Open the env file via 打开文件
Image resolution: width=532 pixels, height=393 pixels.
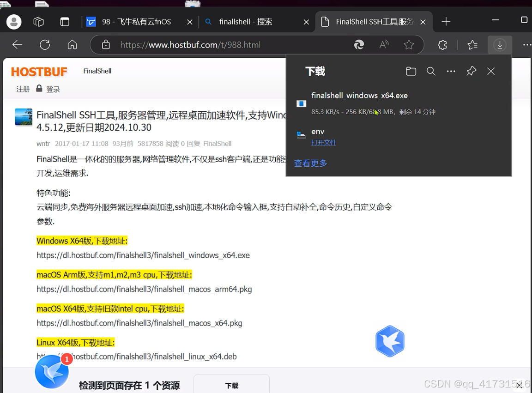click(x=324, y=143)
